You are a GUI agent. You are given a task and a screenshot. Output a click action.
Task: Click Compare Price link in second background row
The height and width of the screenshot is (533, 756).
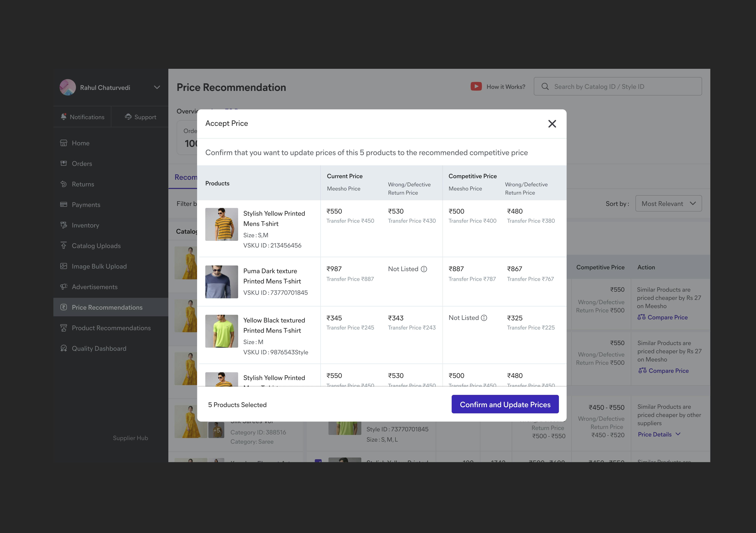pos(663,371)
